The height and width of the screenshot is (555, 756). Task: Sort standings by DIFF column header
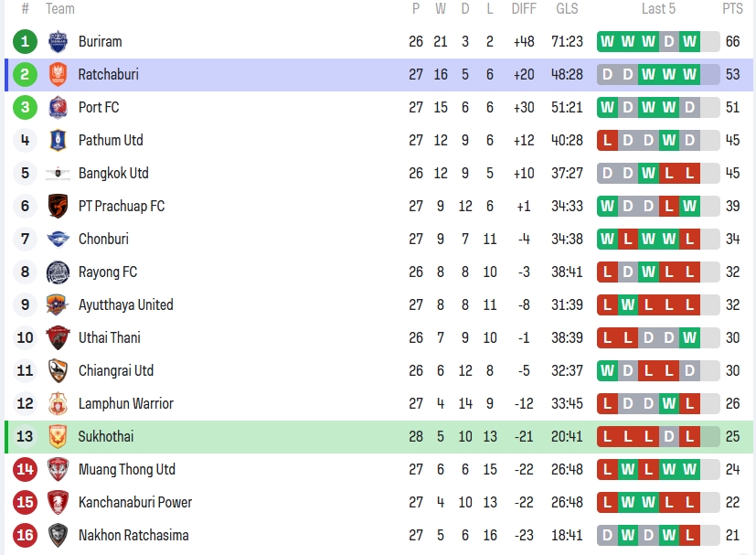[524, 9]
